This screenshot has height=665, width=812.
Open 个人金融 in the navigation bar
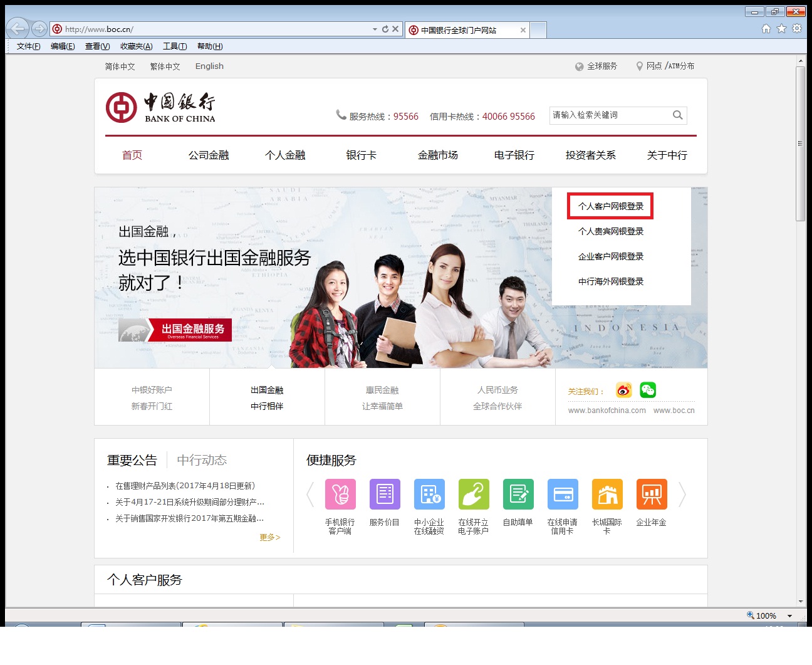point(285,155)
